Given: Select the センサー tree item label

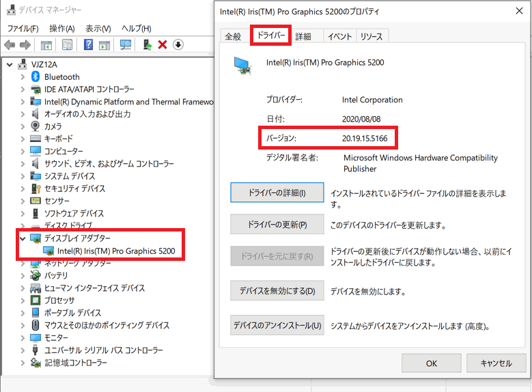Looking at the screenshot, I should [57, 201].
